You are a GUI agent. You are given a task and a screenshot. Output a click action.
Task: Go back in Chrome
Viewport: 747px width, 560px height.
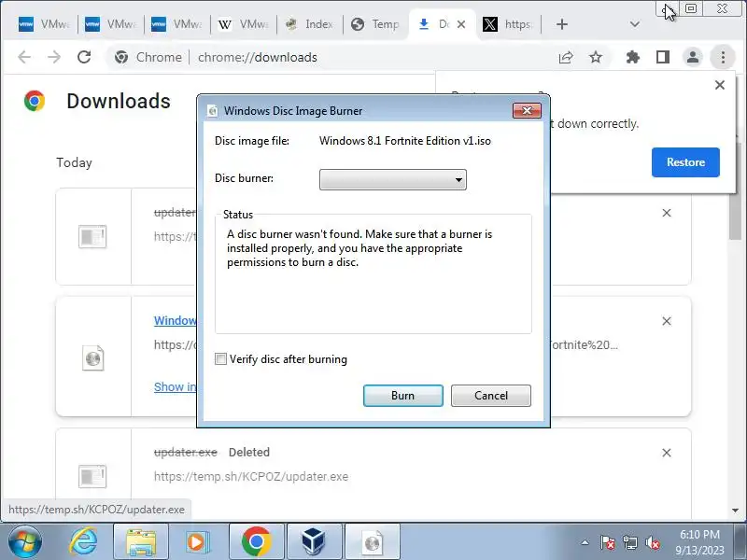24,57
